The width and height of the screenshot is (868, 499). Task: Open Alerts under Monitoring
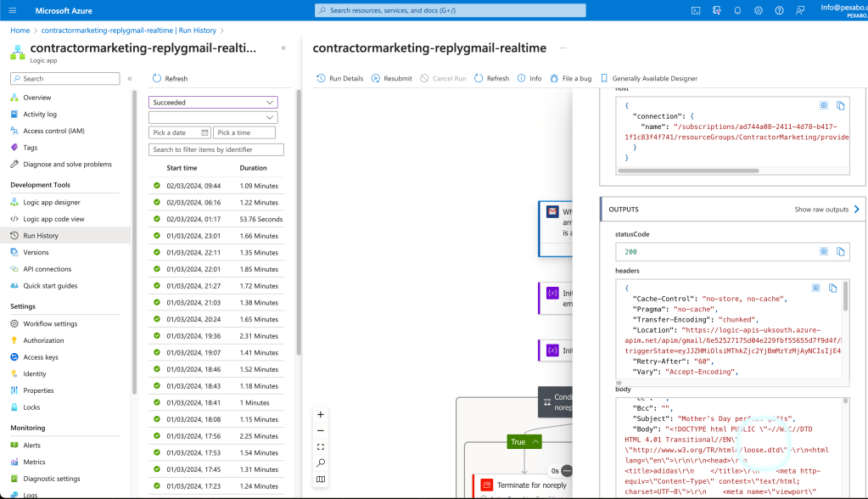(x=31, y=446)
